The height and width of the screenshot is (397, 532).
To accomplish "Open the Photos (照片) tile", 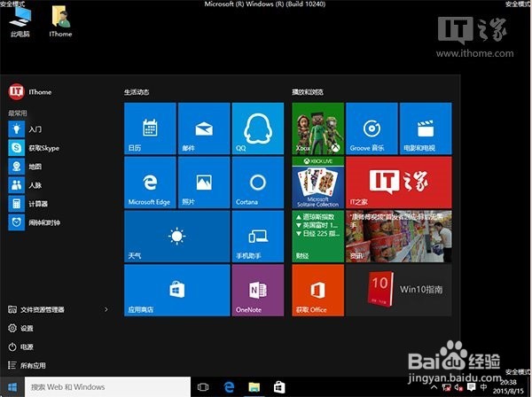I will pos(204,183).
